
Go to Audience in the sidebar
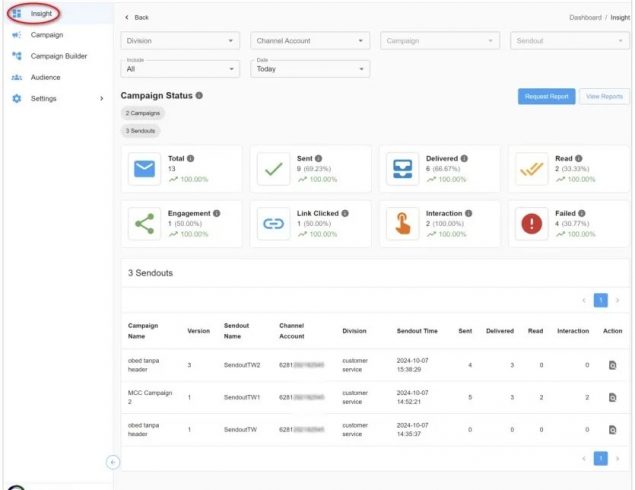tap(46, 76)
